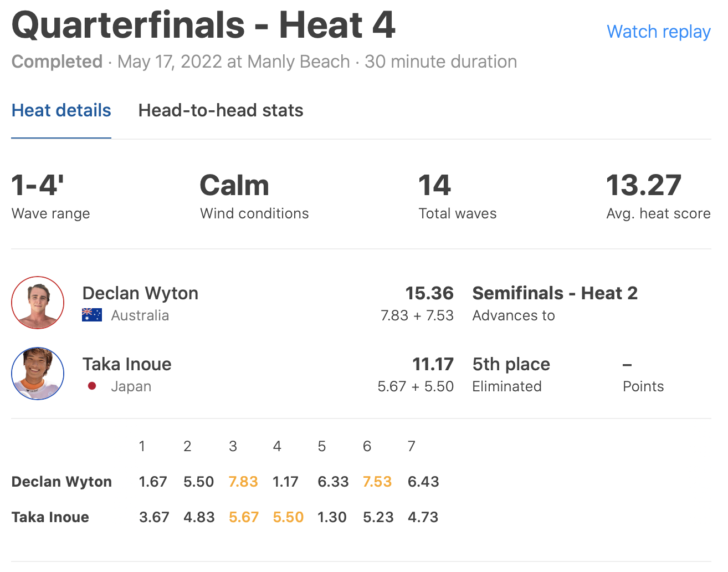
Task: Click the 14 total waves stat
Action: (x=435, y=186)
